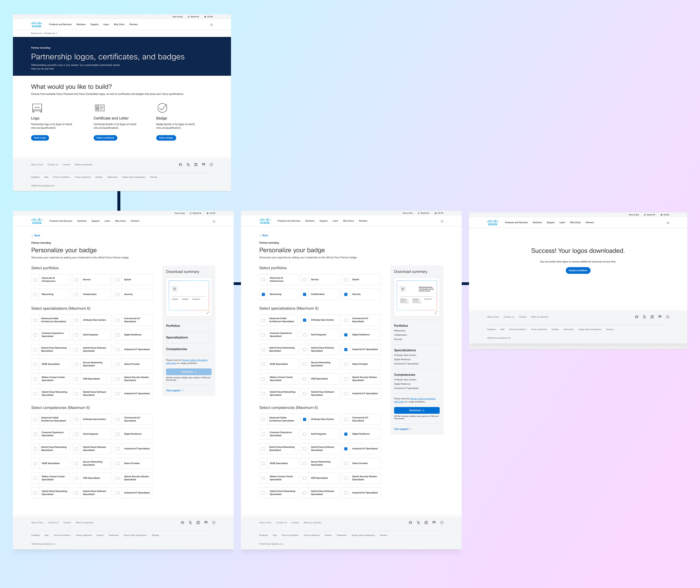Click the Certificate and Letter icon
Image resolution: width=700 pixels, height=588 pixels.
[100, 108]
